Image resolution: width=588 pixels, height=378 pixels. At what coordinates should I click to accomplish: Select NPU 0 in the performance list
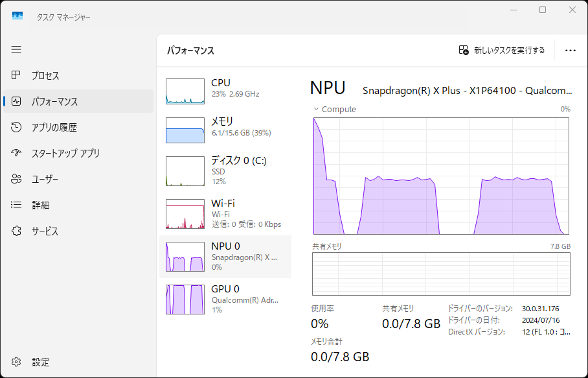[x=227, y=255]
